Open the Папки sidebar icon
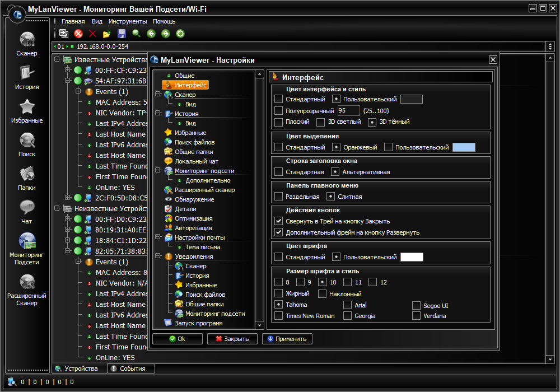The height and width of the screenshot is (392, 560). point(27,174)
